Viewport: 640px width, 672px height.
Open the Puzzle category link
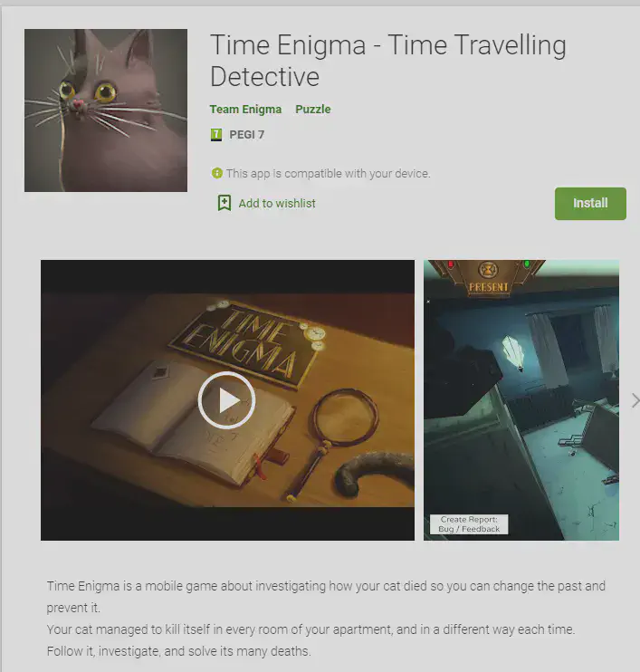[x=312, y=110]
